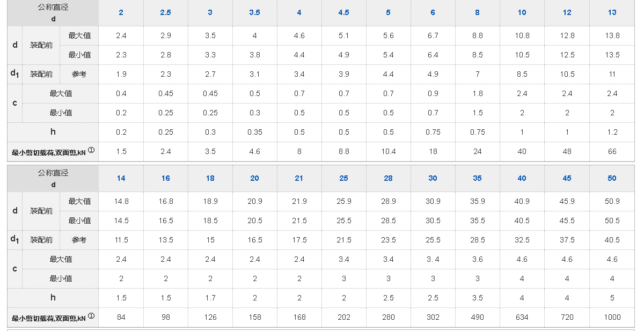
Task: Select the blue diameter 16 header link
Action: [165, 178]
